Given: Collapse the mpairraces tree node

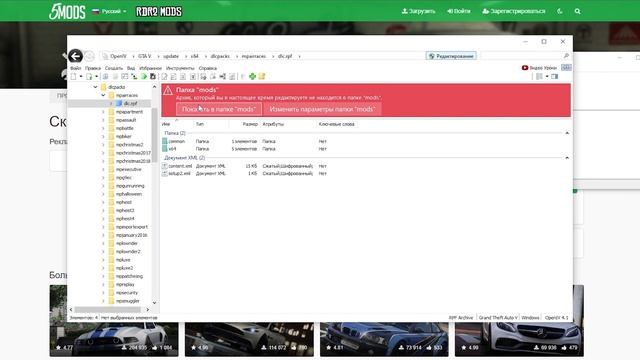Looking at the screenshot, I should (x=103, y=95).
